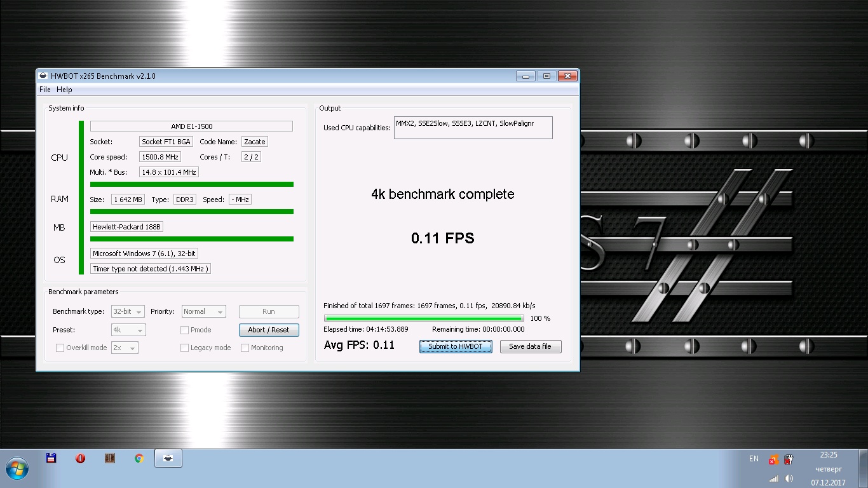Click the 14.8 x 101.4 MHz multiplier value
The image size is (868, 488).
coord(169,172)
